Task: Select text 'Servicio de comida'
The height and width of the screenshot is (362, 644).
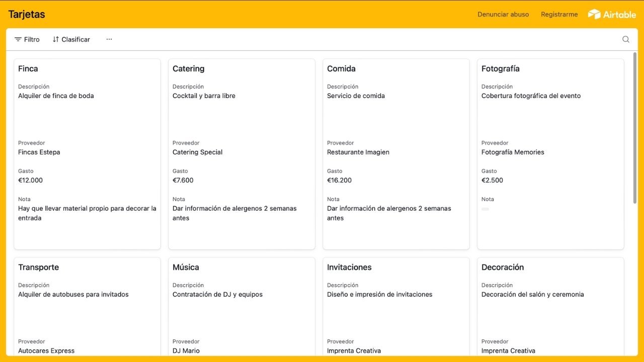Action: 356,96
